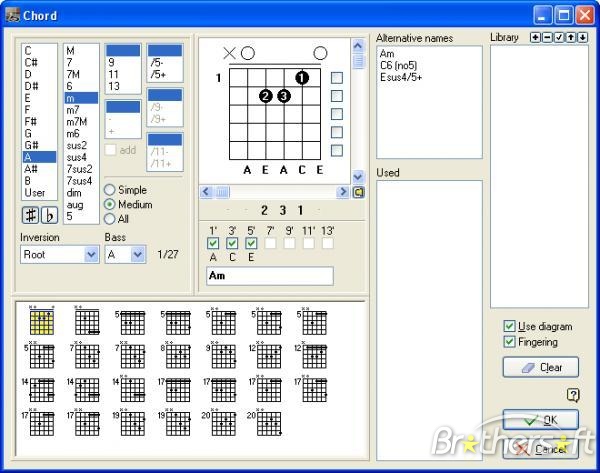Click the open string circle on A string

click(x=248, y=53)
